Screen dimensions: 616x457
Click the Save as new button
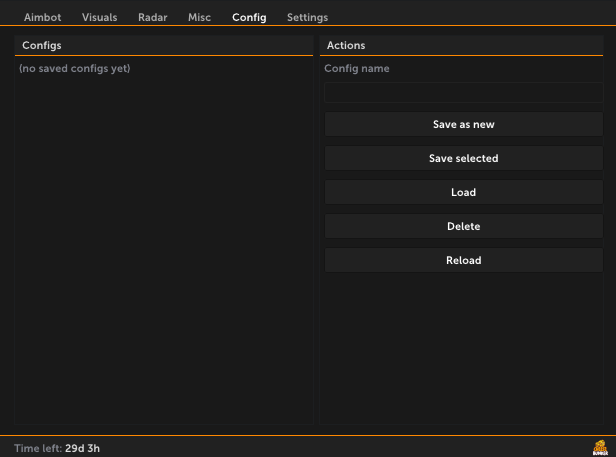coord(463,124)
